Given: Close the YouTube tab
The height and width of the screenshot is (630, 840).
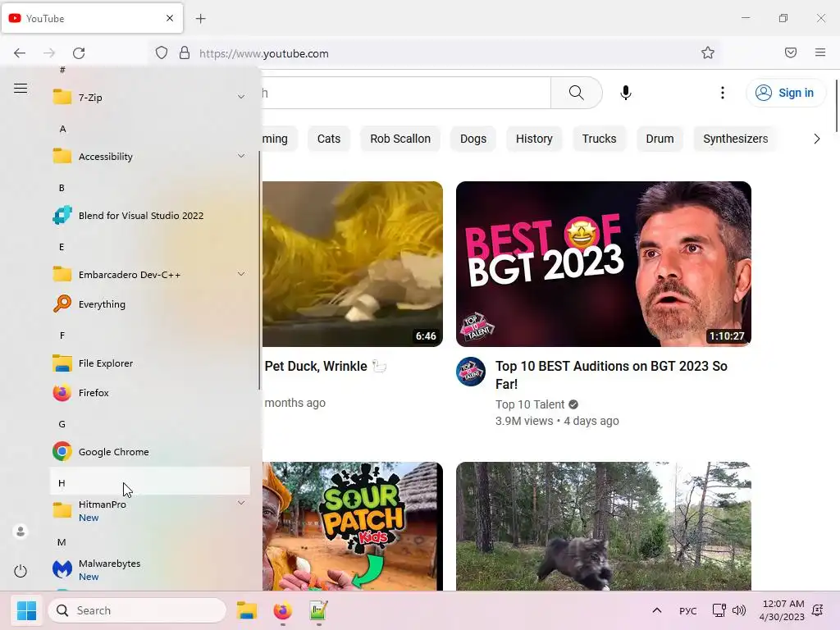Looking at the screenshot, I should coord(170,18).
